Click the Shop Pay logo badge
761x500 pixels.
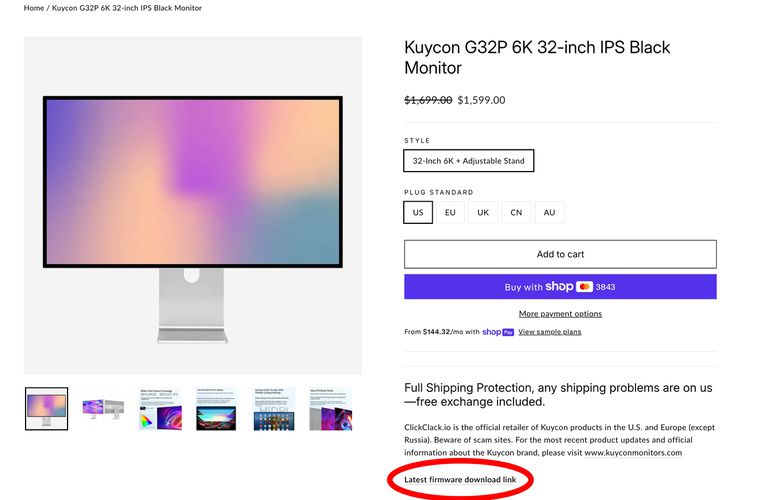(498, 332)
